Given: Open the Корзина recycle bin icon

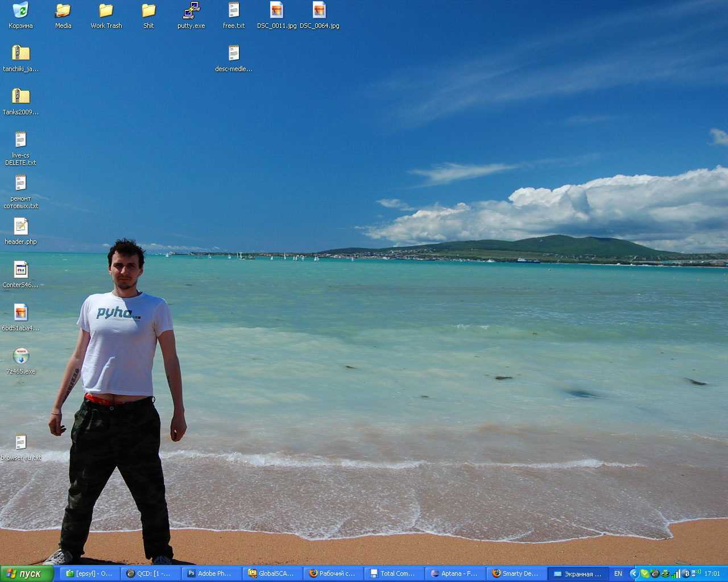Looking at the screenshot, I should [x=20, y=11].
